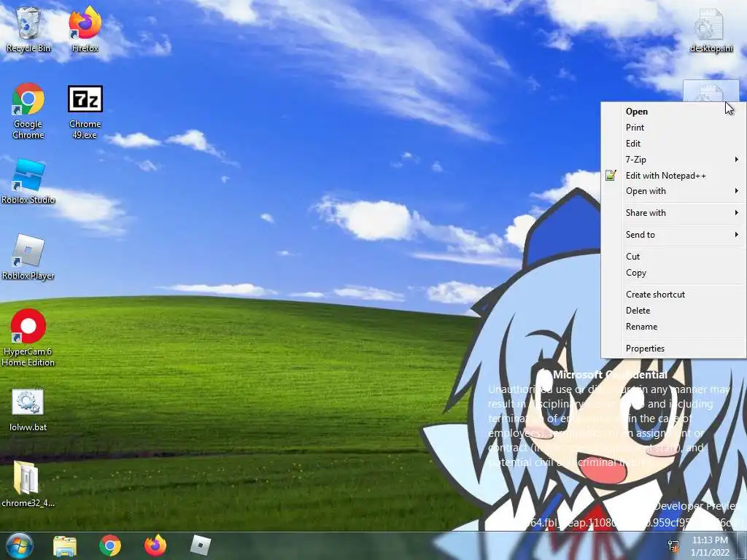Select the lolww.bat file icon
This screenshot has height=560, width=747.
click(28, 410)
